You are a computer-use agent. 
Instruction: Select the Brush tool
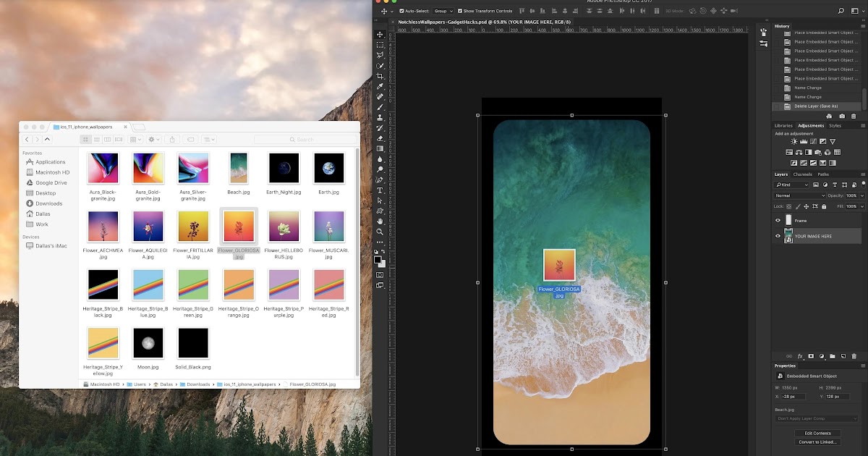pos(380,107)
